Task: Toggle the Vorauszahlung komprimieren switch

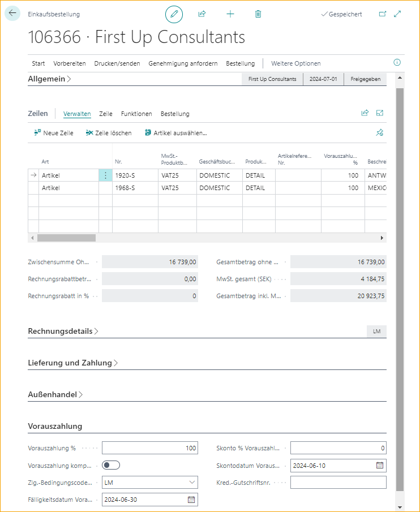Action: point(111,465)
